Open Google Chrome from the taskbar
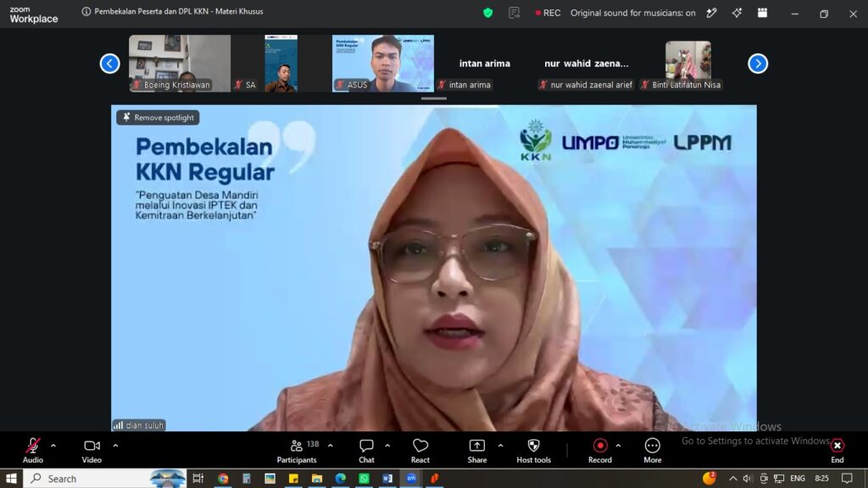Viewport: 868px width, 488px height. pyautogui.click(x=223, y=479)
